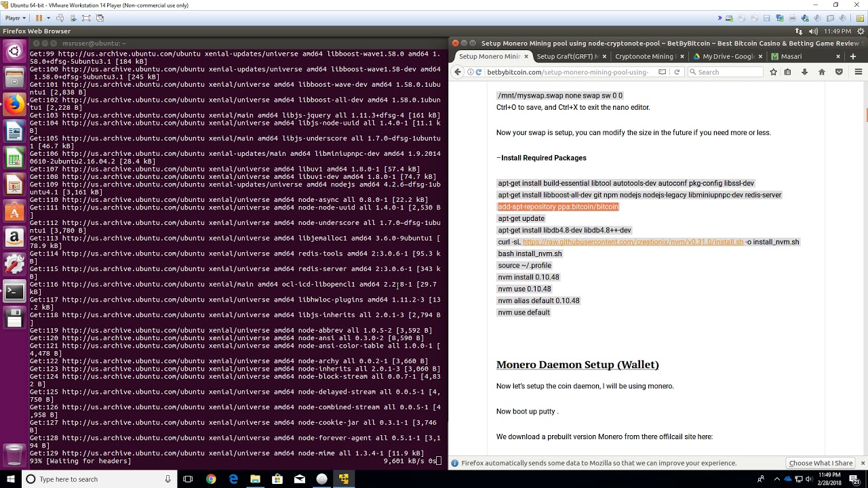Open Ubuntu Software center icon
The height and width of the screenshot is (488, 868).
click(x=14, y=211)
